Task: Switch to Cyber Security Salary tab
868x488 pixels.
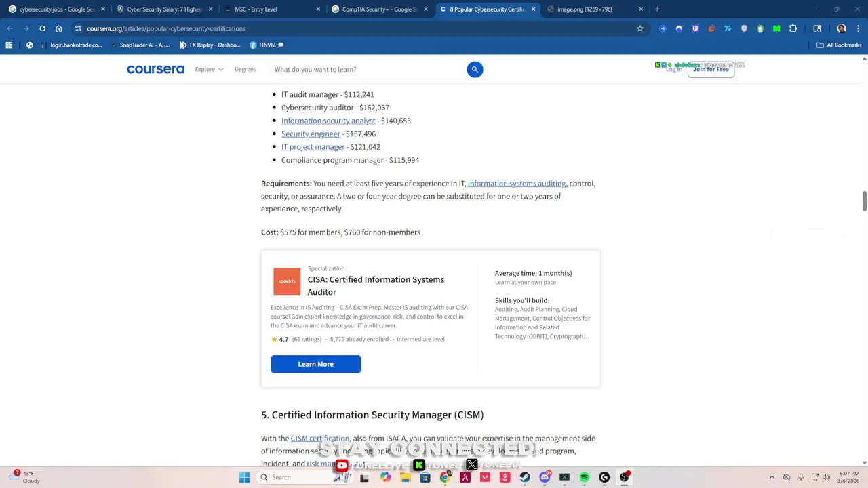Action: 165,9
